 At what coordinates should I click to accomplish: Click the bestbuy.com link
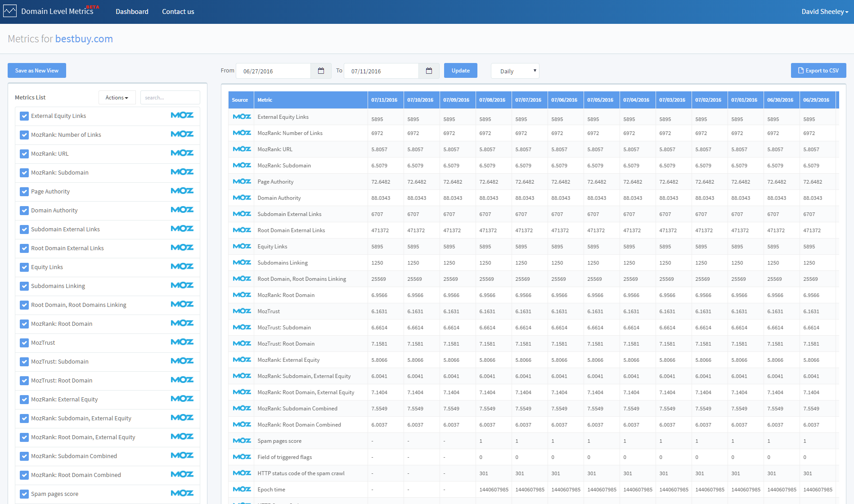[84, 39]
